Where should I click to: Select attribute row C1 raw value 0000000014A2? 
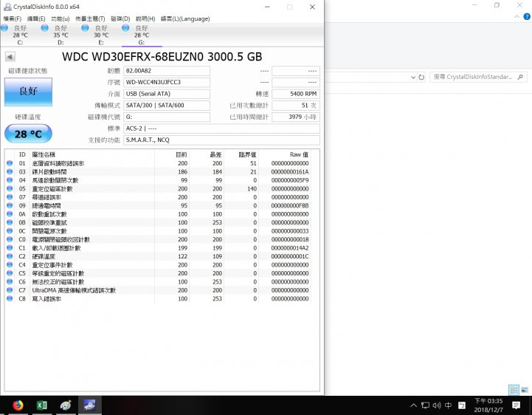[290, 248]
